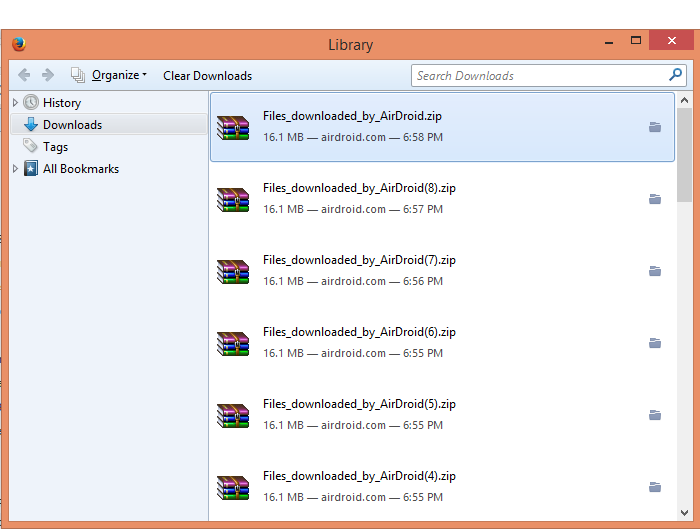Expand the All Bookmarks tree node
Screen dimensions: 700x530
pos(15,169)
